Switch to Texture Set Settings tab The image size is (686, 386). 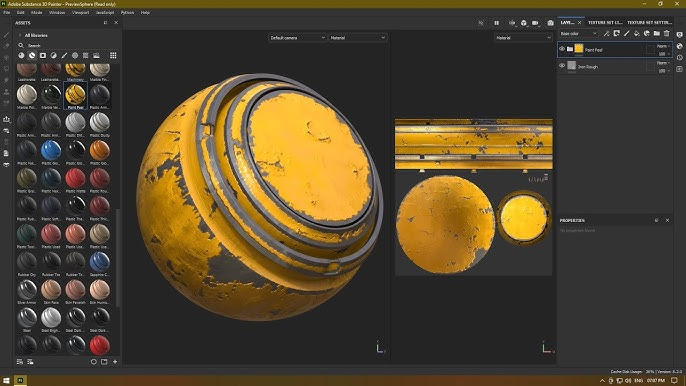(x=650, y=22)
